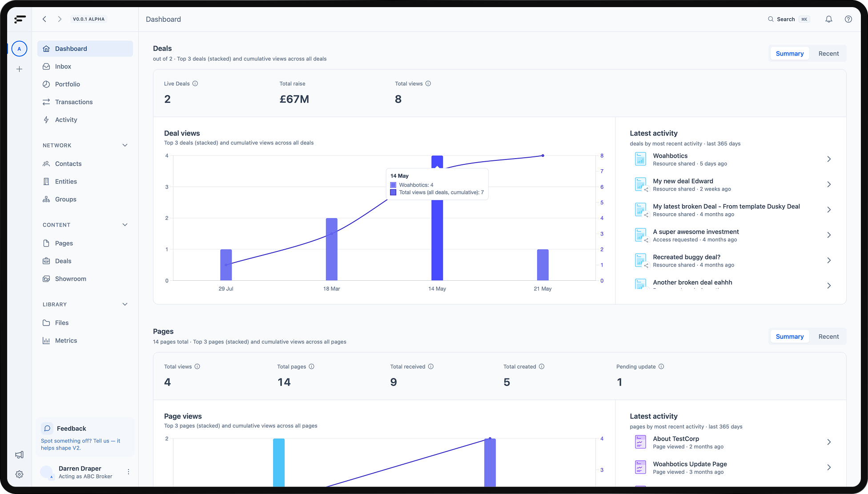The width and height of the screenshot is (868, 494).
Task: Click the 21 May chart bar
Action: point(543,265)
